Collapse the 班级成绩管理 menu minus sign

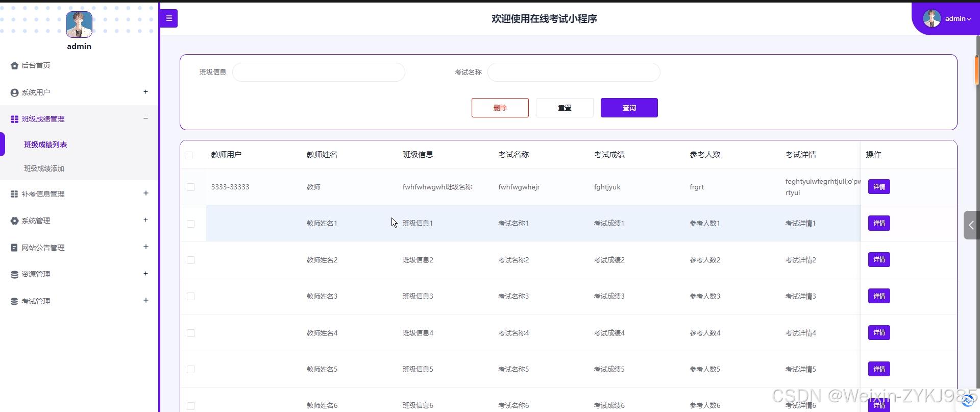(145, 118)
